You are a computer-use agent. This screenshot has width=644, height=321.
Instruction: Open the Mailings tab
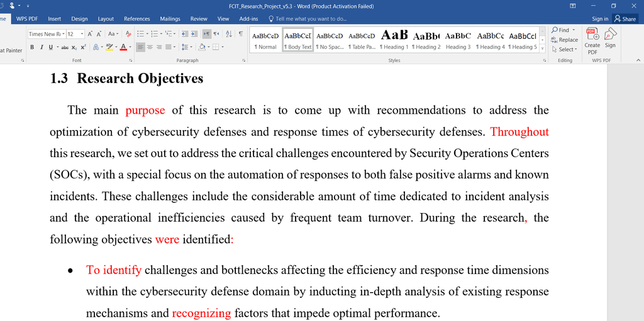click(x=170, y=19)
